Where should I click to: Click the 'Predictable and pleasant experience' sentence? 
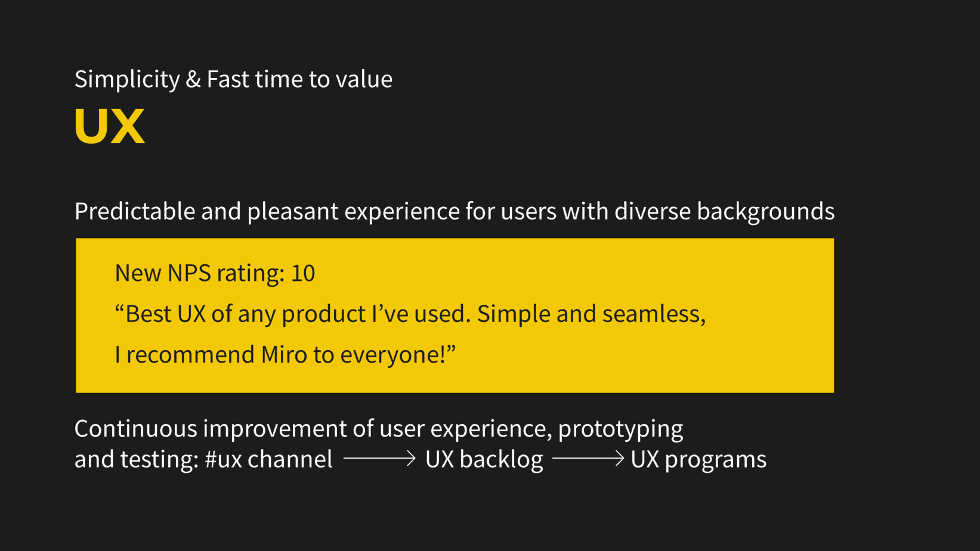pyautogui.click(x=454, y=212)
